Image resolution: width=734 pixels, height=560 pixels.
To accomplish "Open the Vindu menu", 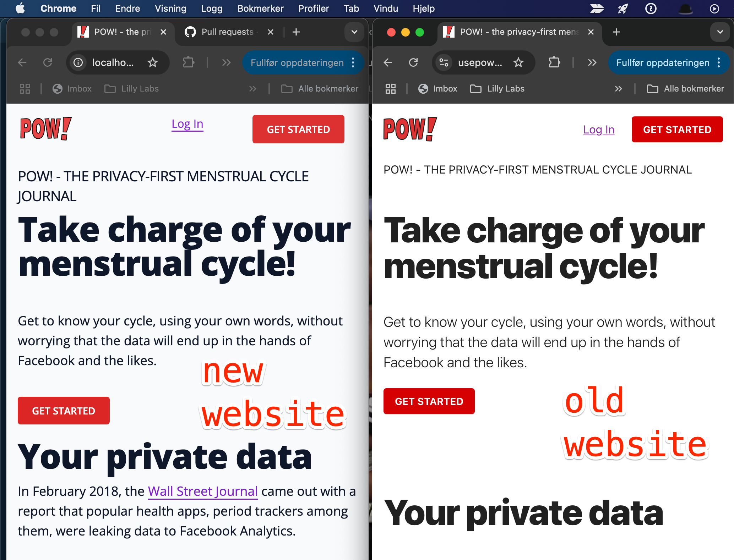I will point(386,8).
